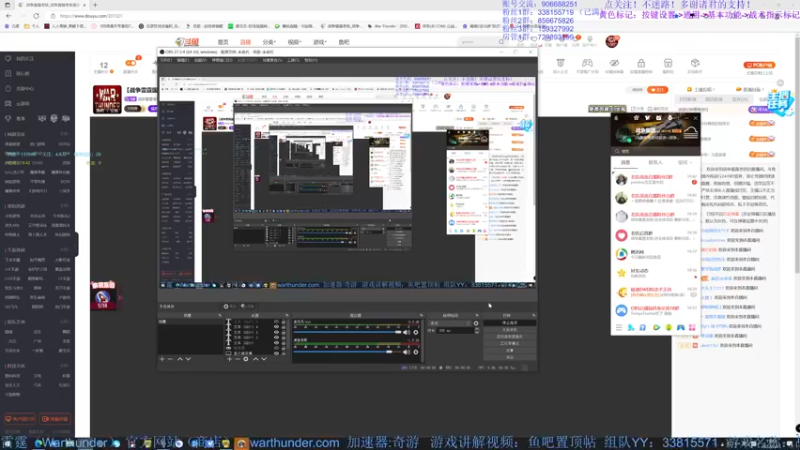Viewport: 800px width, 450px height.
Task: Click 开始录制 button in OBS controls
Action: (x=509, y=330)
